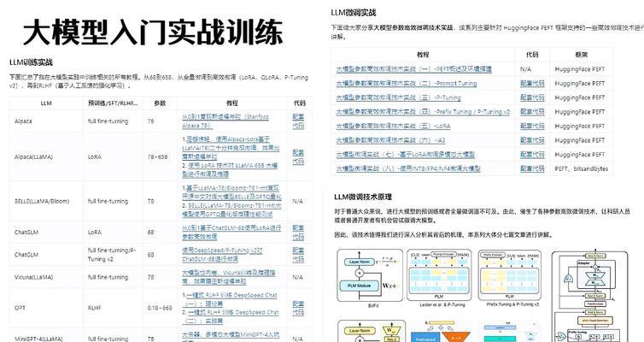The image size is (644, 342).
Task: Open the code link in the INT8/FP4/NF4 row
Action: coord(532,168)
